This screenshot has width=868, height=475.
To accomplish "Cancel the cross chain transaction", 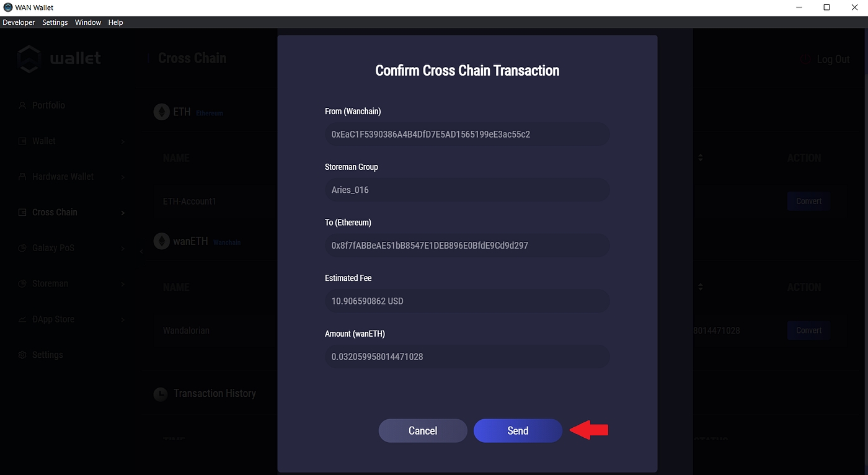I will [x=423, y=431].
